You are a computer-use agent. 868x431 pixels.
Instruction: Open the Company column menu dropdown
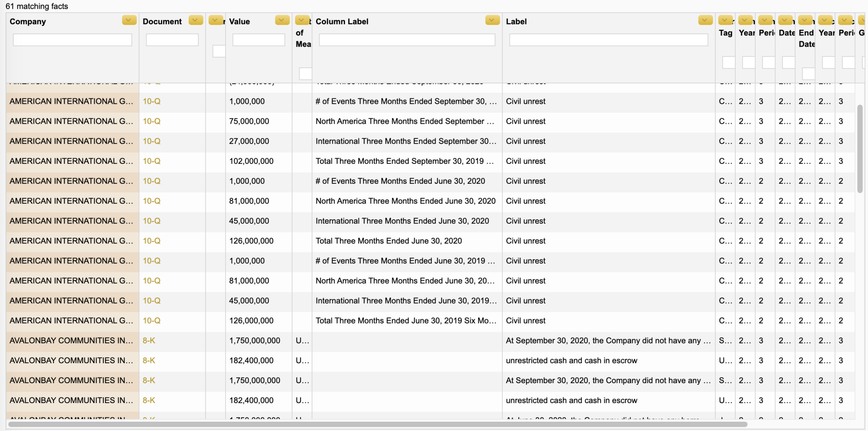(x=129, y=20)
